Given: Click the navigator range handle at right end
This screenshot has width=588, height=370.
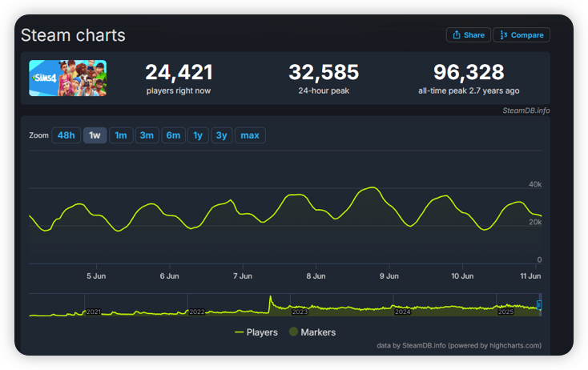Looking at the screenshot, I should click(x=539, y=305).
